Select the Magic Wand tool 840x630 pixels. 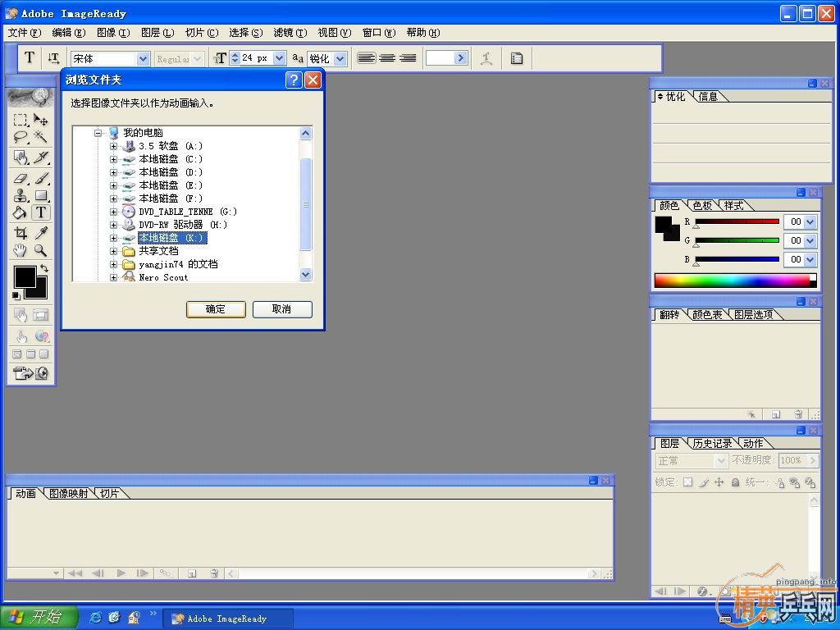pos(41,137)
